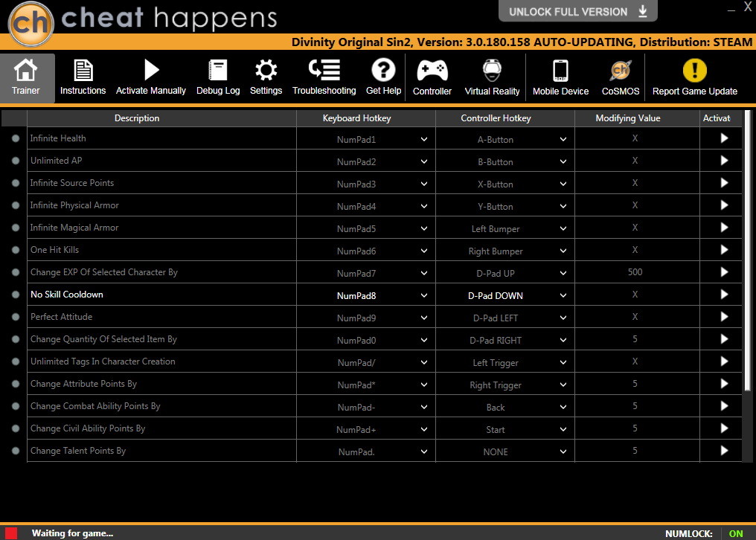Click the Cheat Happens logo

tap(31, 24)
